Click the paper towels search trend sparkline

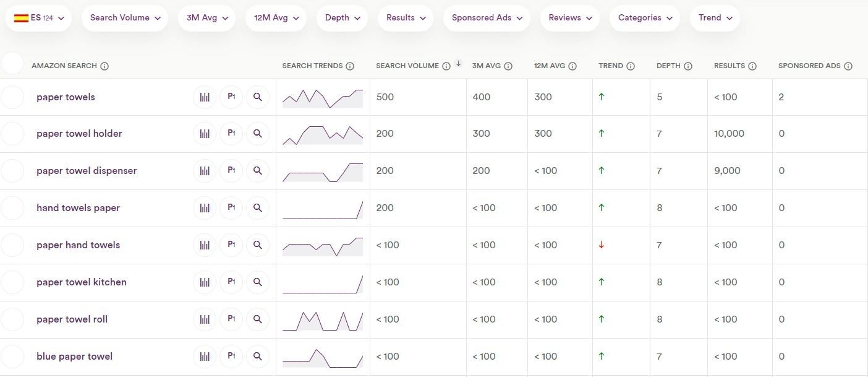tap(323, 98)
